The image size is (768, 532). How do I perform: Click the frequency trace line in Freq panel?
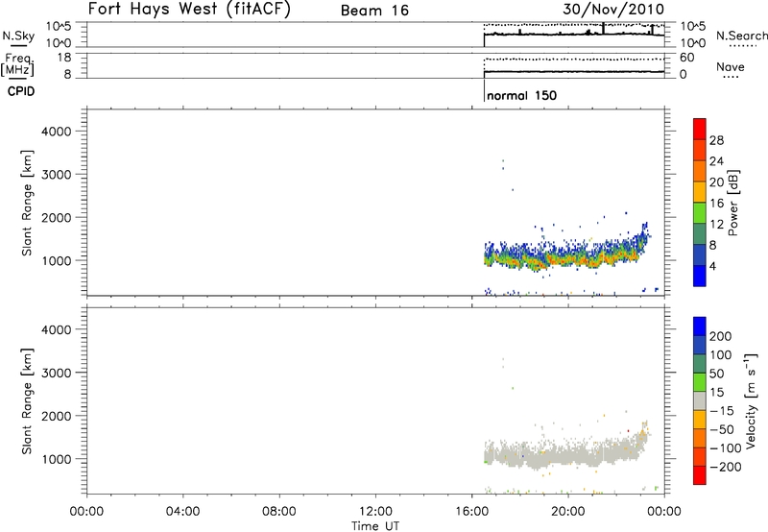click(574, 72)
